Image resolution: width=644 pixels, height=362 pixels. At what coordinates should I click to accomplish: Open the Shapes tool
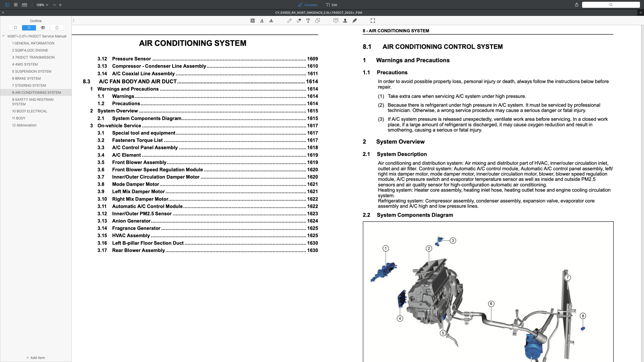click(x=317, y=21)
